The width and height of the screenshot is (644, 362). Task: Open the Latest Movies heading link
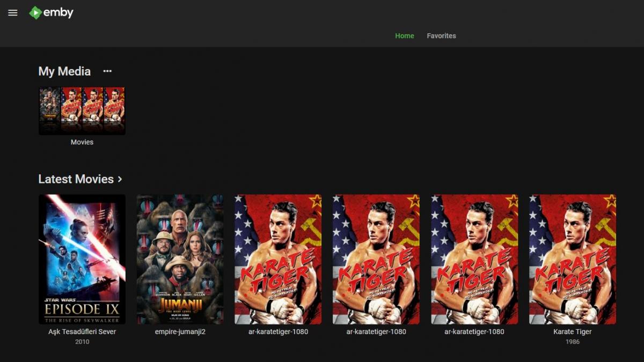pyautogui.click(x=76, y=179)
